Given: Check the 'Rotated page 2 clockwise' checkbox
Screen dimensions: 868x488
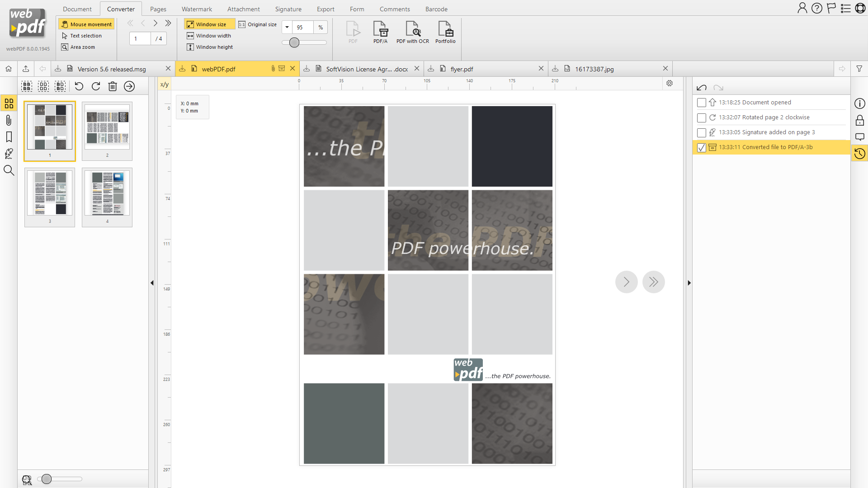Looking at the screenshot, I should [x=701, y=117].
